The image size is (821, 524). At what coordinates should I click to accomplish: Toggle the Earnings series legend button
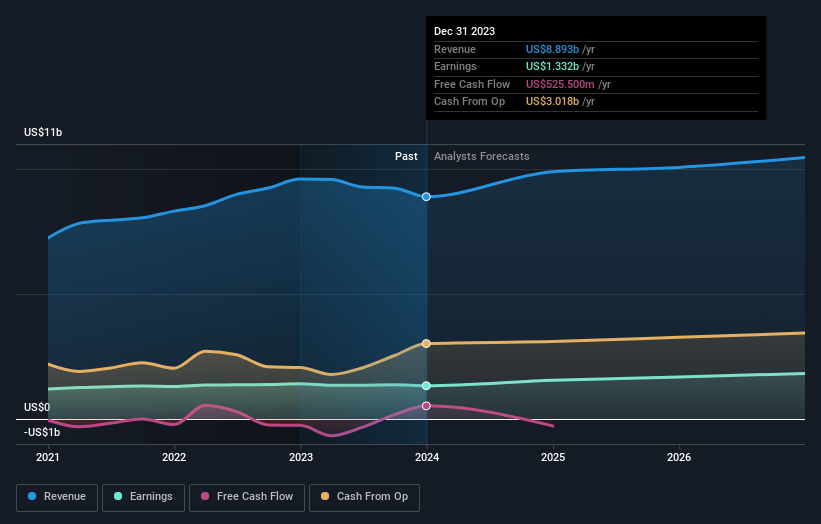tap(143, 497)
